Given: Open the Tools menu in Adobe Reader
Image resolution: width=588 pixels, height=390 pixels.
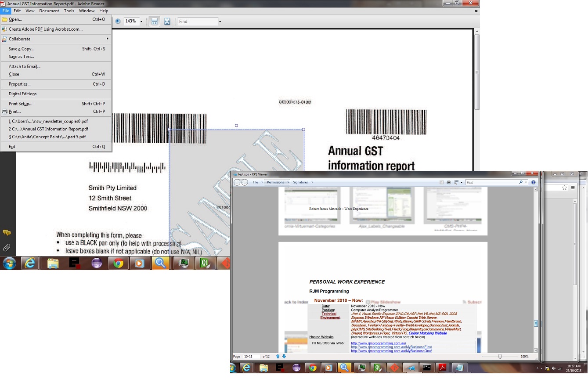Looking at the screenshot, I should pyautogui.click(x=69, y=11).
